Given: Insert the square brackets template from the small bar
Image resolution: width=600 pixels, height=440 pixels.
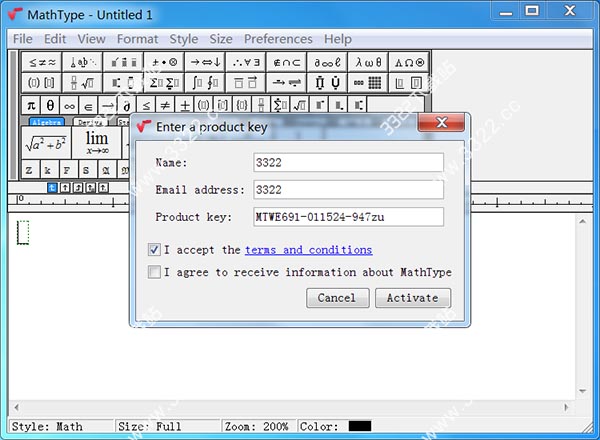Looking at the screenshot, I should (223, 105).
